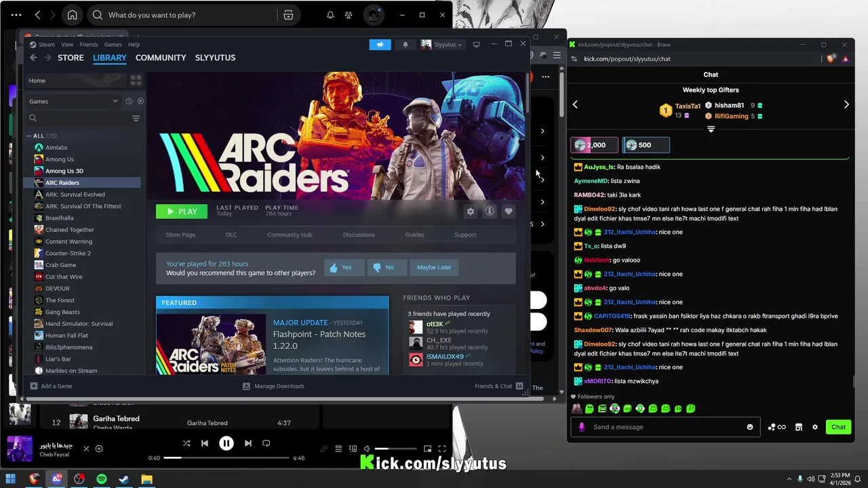Open friend ott3K's entry
Screen dimensions: 868x488
pyautogui.click(x=459, y=327)
